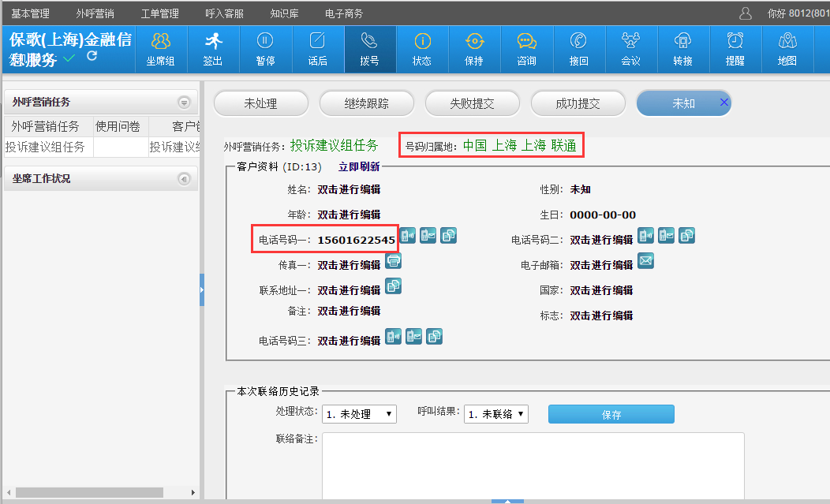The height and width of the screenshot is (504, 830).
Task: Click the copy icon next to 联系地址一
Action: (393, 286)
